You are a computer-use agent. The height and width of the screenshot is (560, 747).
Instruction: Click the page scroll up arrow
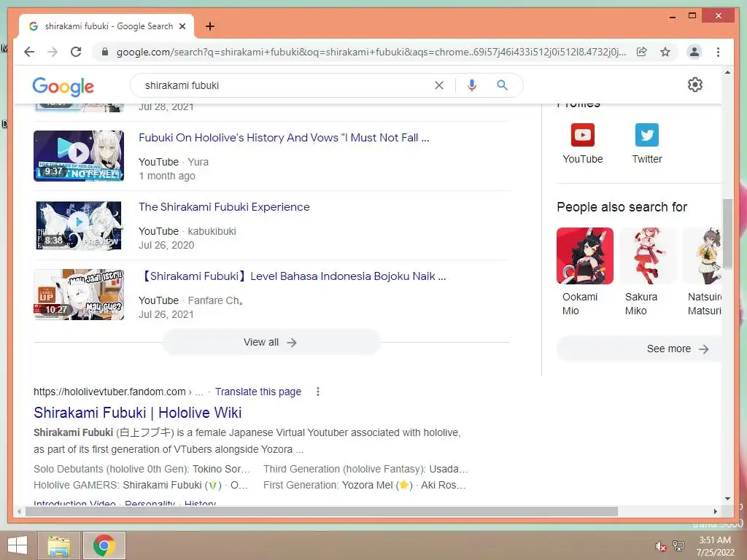point(727,72)
